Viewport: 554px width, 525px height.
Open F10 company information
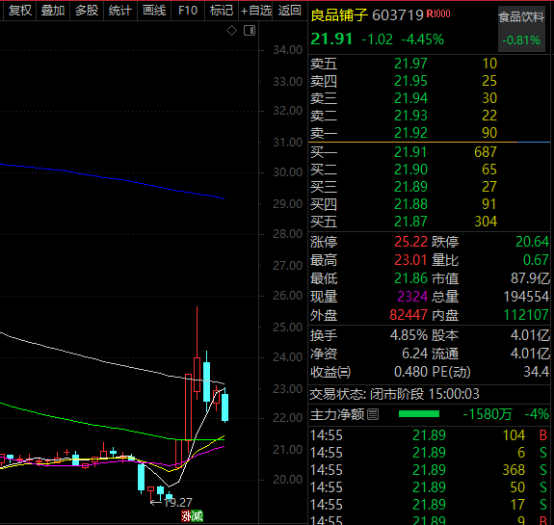[x=188, y=11]
